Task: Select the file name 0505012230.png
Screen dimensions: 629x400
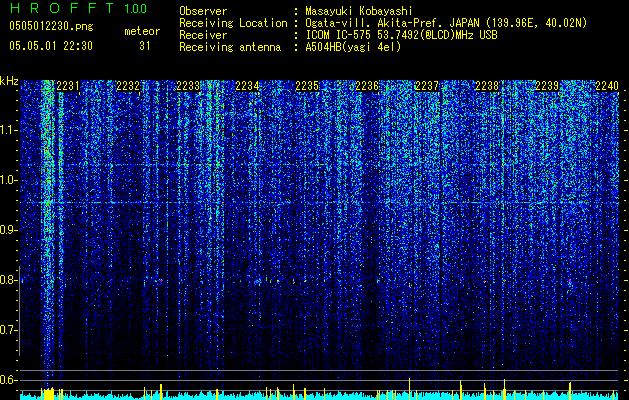Action: tap(51, 27)
